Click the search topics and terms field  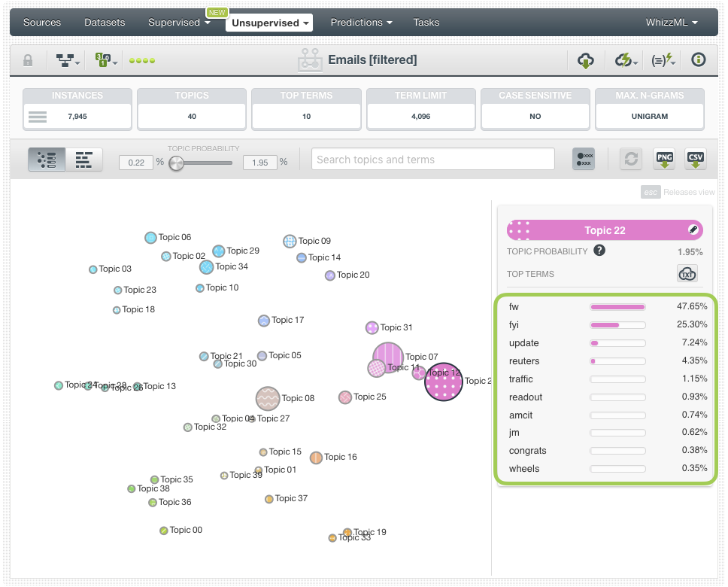point(432,159)
